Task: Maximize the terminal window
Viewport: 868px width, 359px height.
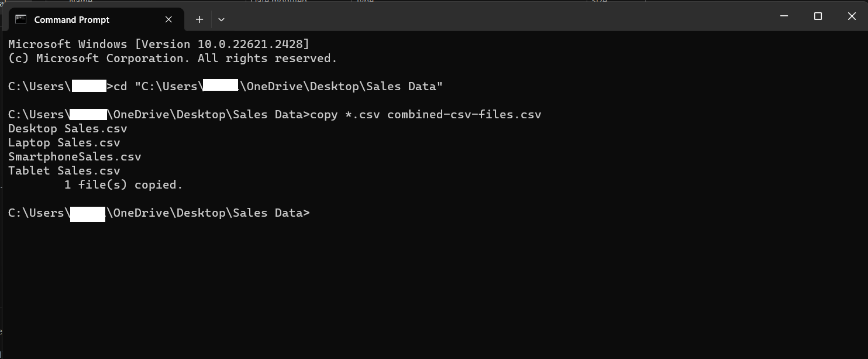Action: 818,16
